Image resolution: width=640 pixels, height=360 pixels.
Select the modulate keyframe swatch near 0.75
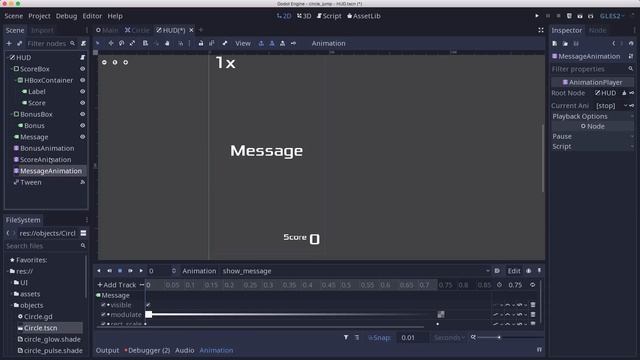441,314
